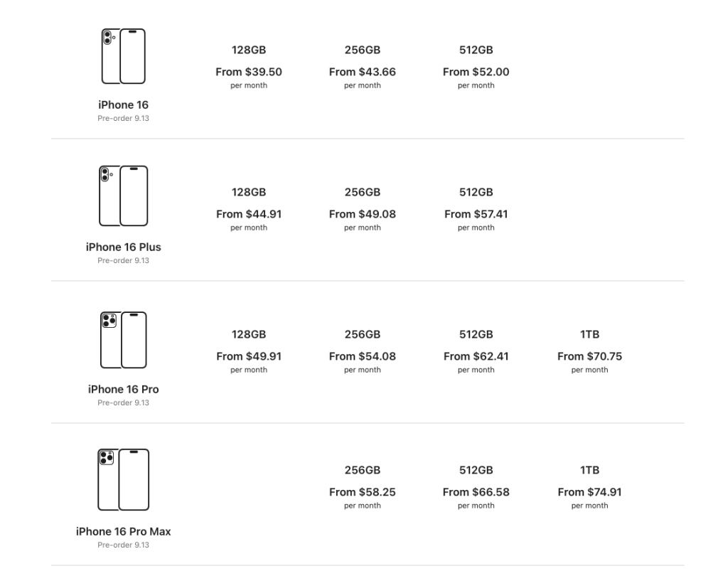The image size is (728, 576).
Task: Open the iPhone 16 Plus name link
Action: coord(123,247)
